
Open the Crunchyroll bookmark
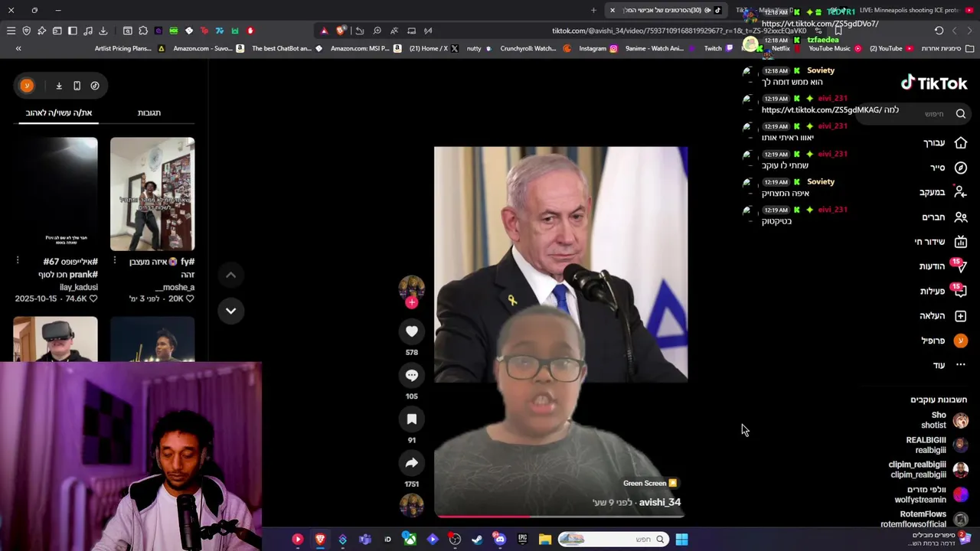coord(535,48)
